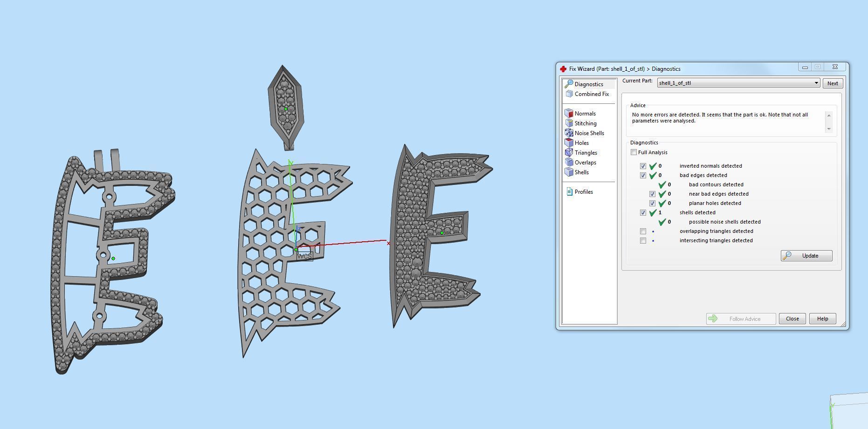
Task: Click 'overlapping triangles detected' label
Action: (716, 231)
